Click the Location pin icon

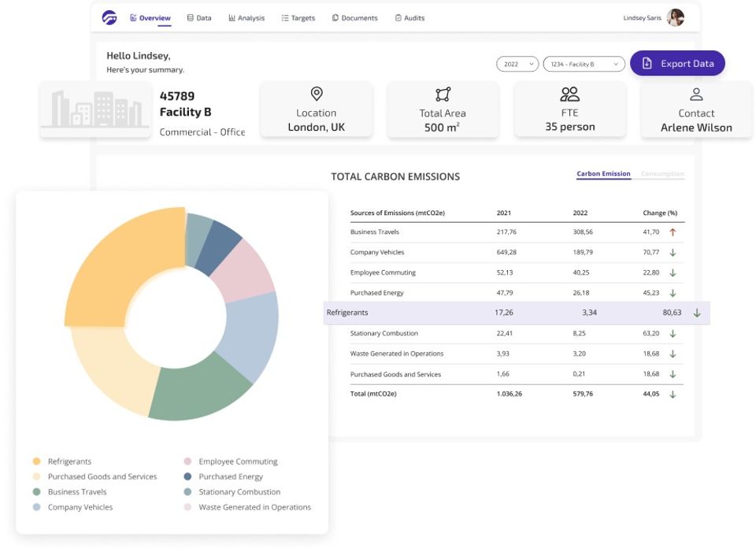pos(317,94)
